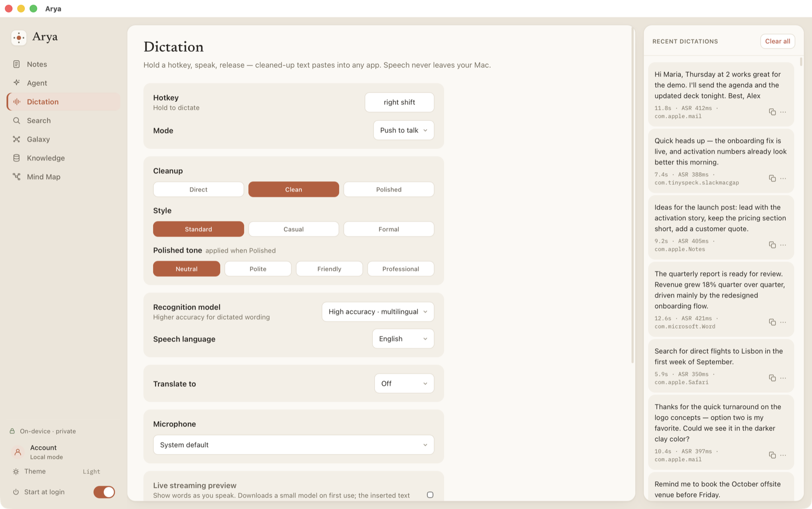Choose the Casual style
Viewport: 812px width, 509px height.
coord(294,229)
